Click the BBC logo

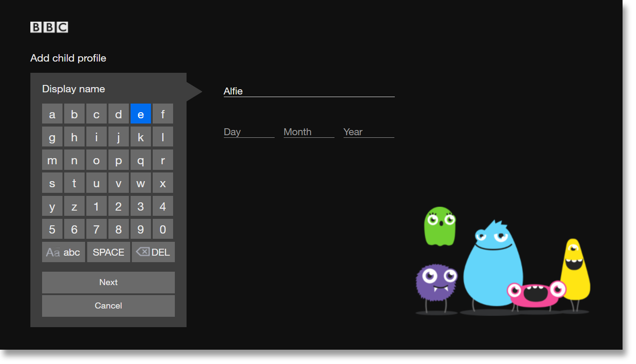pos(49,27)
